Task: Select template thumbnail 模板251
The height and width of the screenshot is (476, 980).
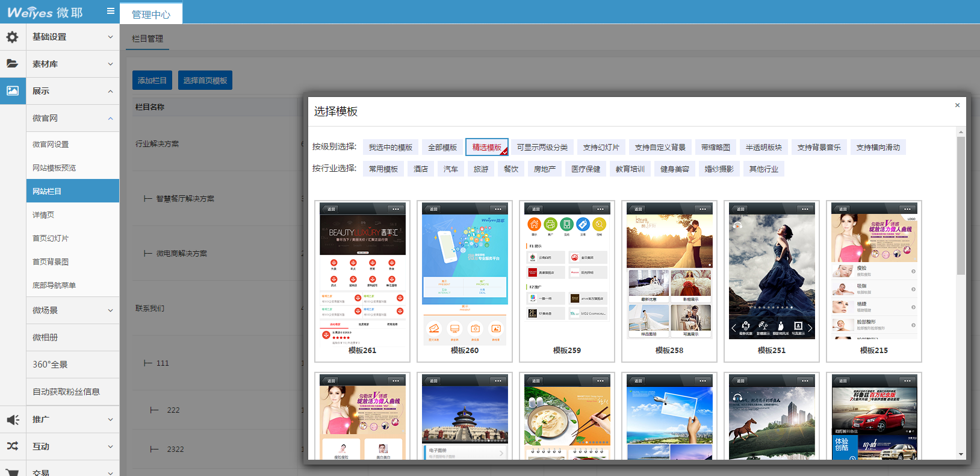Action: click(x=772, y=281)
